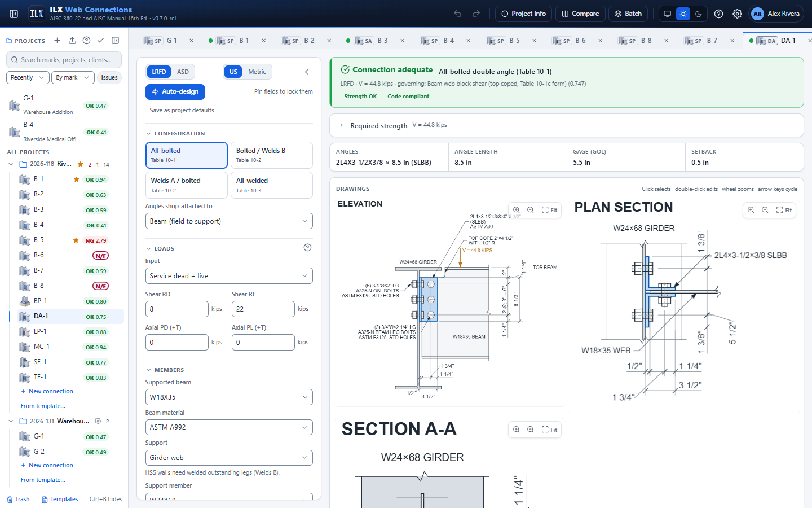
Task: Switch to the B-3 tab
Action: (x=377, y=41)
